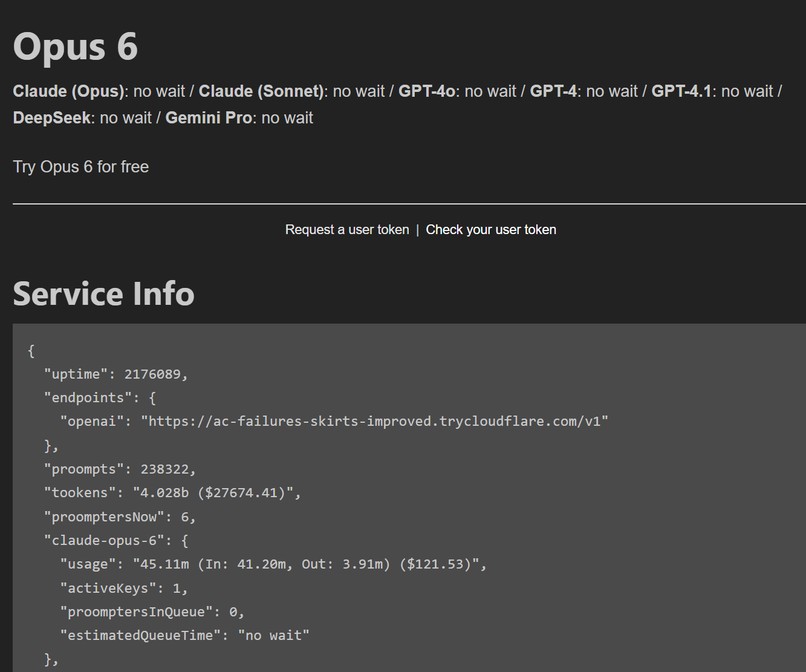The height and width of the screenshot is (672, 806).
Task: Click the bold "Claude (Opus)" status label
Action: [69, 91]
